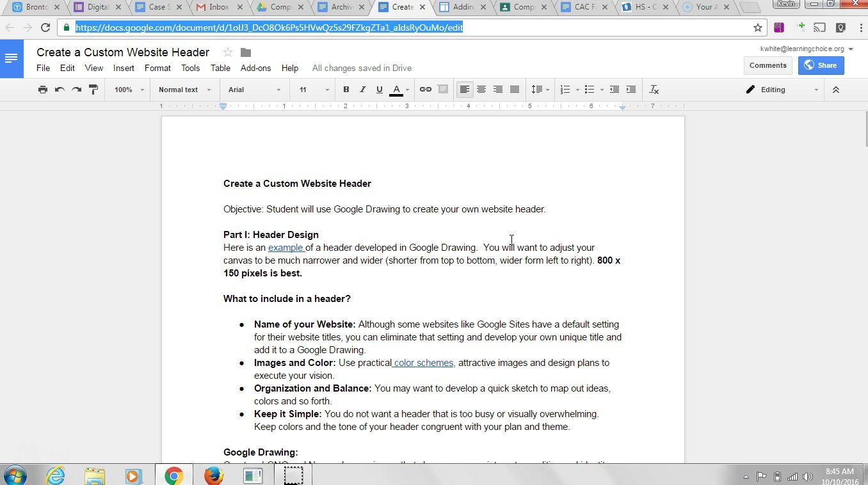Open the Insert menu
This screenshot has width=868, height=485.
(x=124, y=68)
